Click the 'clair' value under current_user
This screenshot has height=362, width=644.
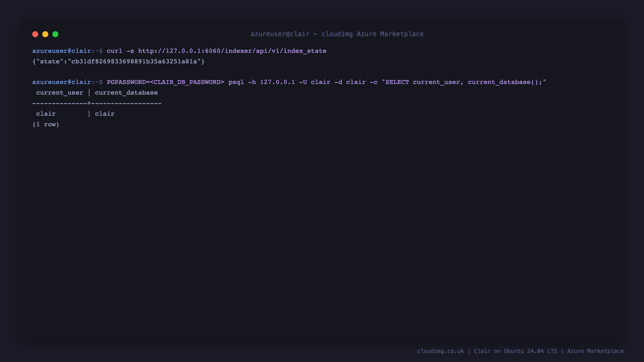tap(46, 114)
